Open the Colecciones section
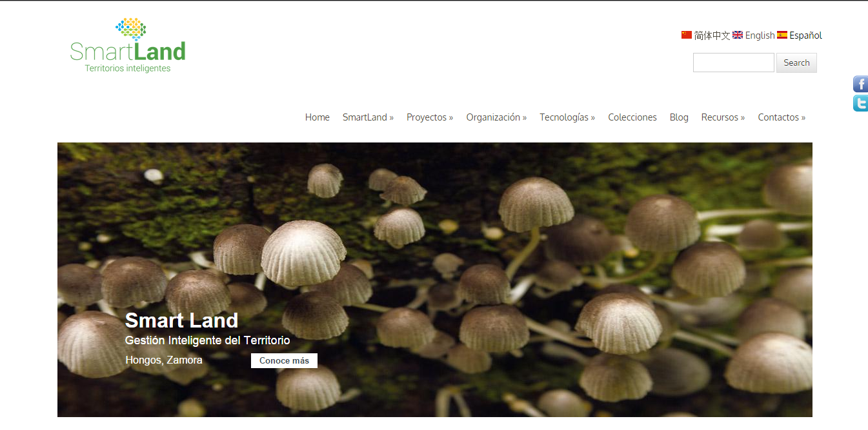Screen dimensions: 868x430 coord(632,117)
